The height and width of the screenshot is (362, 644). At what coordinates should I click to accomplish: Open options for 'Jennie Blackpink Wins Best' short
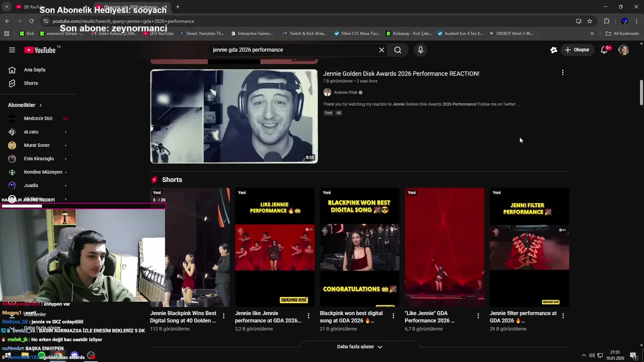coord(224,316)
